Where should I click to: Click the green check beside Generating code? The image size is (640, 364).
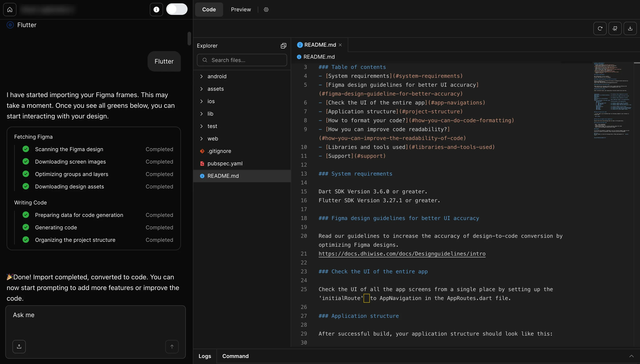coord(26,227)
